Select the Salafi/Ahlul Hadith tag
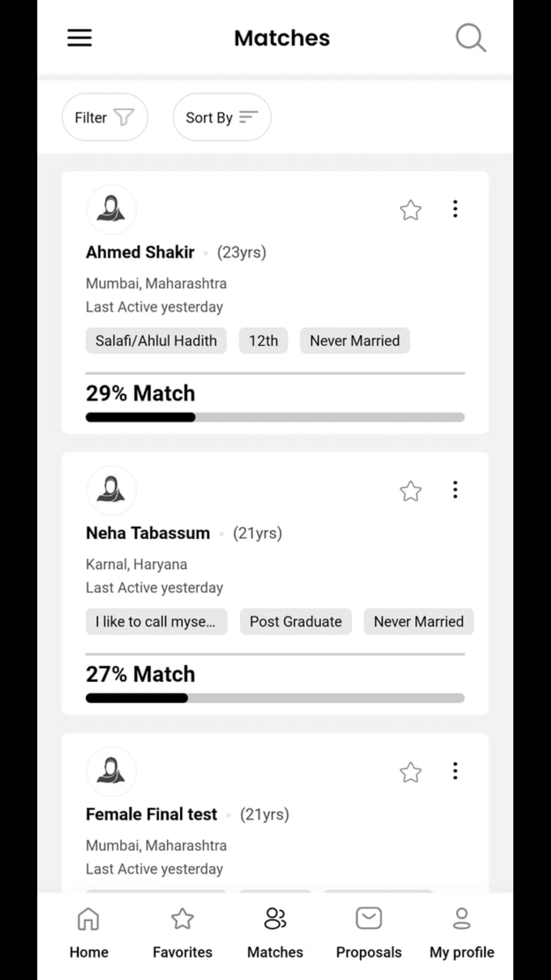This screenshot has height=980, width=551. (156, 341)
